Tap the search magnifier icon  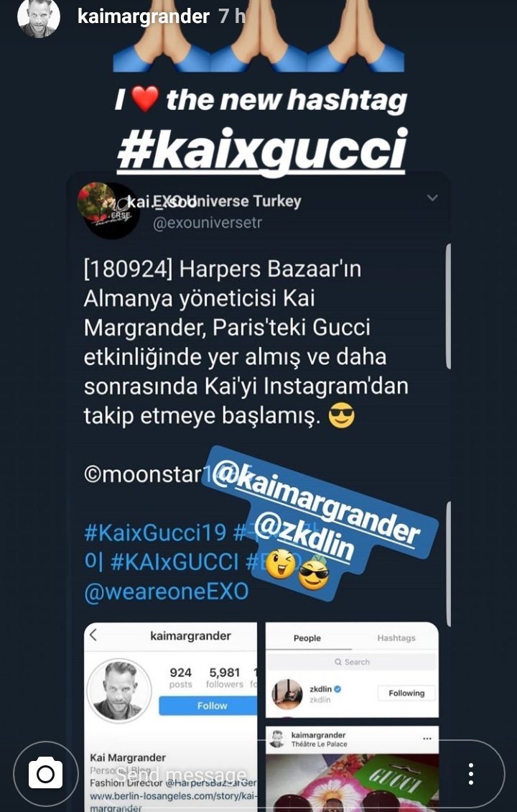tap(338, 662)
